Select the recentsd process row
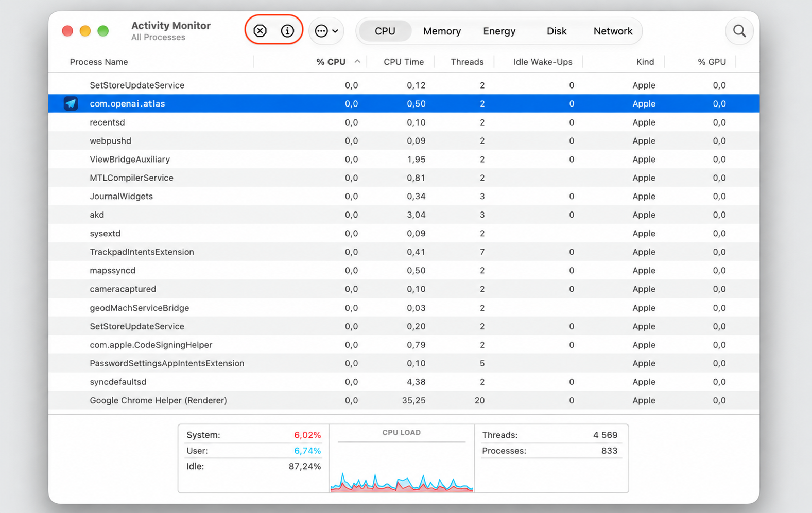 click(x=404, y=122)
